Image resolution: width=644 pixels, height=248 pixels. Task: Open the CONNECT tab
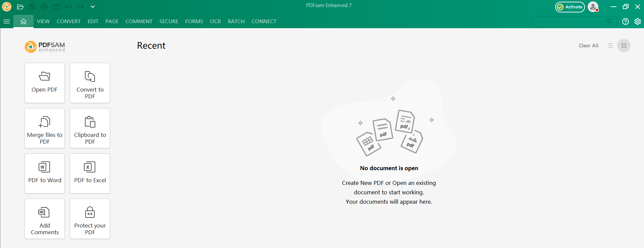coord(264,21)
